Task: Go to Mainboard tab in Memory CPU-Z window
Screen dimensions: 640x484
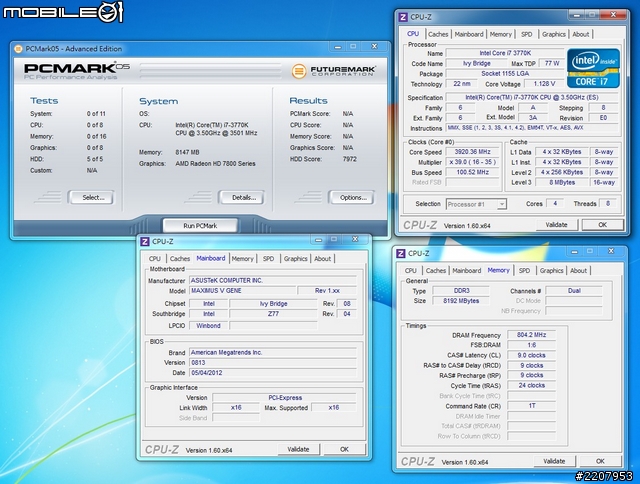Action: 467,271
